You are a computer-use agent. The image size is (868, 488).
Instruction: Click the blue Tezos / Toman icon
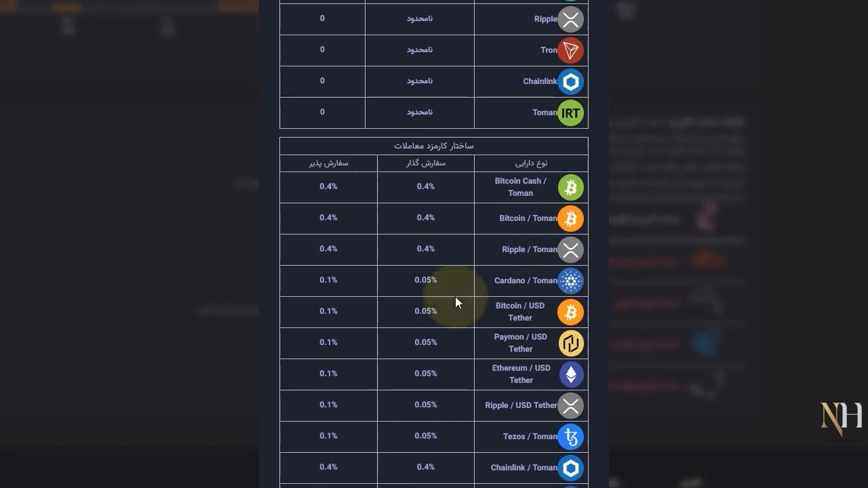tap(570, 437)
